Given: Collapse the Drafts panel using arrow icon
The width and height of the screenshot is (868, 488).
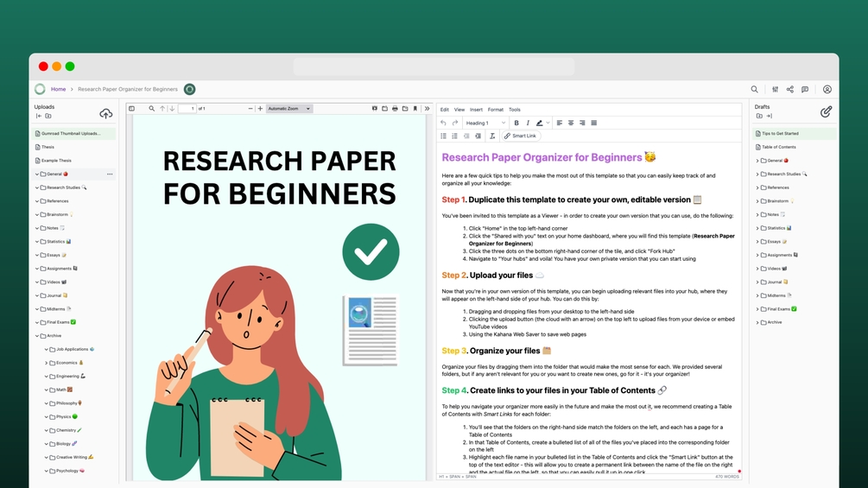Looking at the screenshot, I should tap(769, 116).
